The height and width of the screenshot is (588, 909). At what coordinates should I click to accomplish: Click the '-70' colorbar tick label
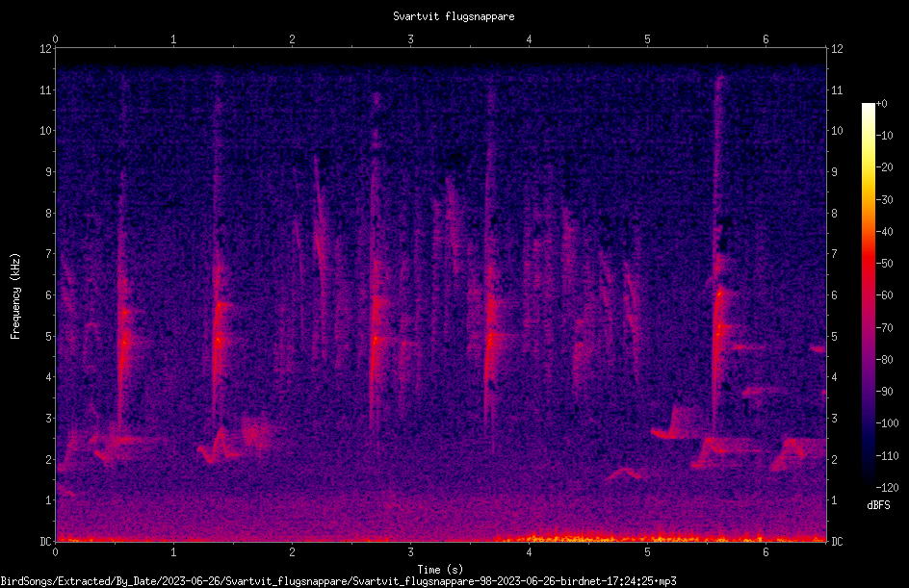(884, 328)
